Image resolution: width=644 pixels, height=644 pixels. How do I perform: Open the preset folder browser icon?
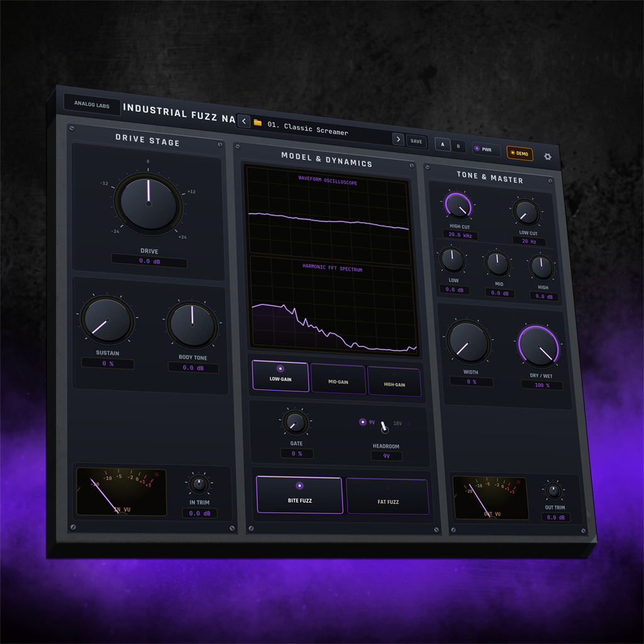pos(257,123)
